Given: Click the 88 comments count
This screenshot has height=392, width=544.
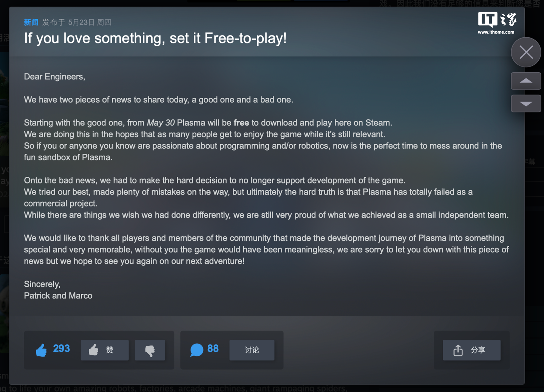Looking at the screenshot, I should tap(213, 349).
